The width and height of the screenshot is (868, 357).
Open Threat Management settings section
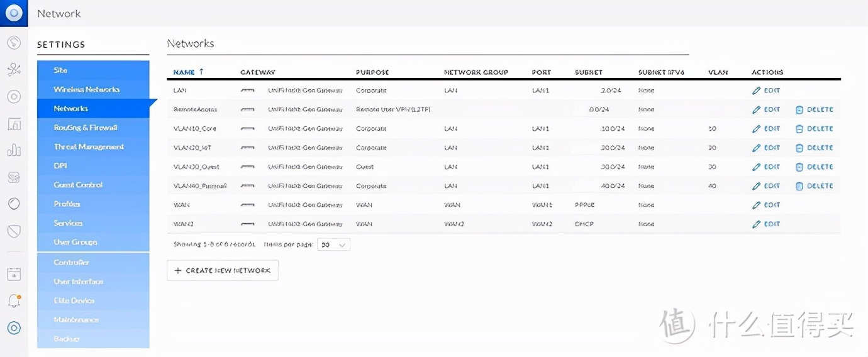pyautogui.click(x=89, y=146)
